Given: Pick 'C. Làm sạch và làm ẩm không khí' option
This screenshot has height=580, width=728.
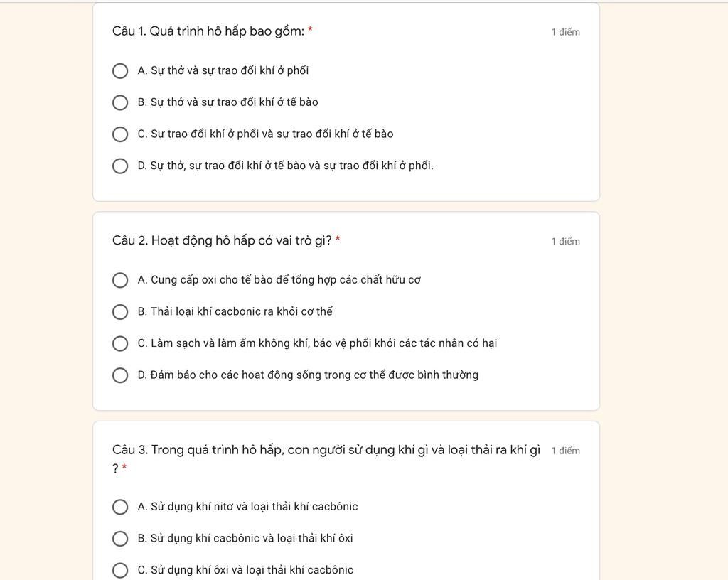Looking at the screenshot, I should pyautogui.click(x=120, y=343).
